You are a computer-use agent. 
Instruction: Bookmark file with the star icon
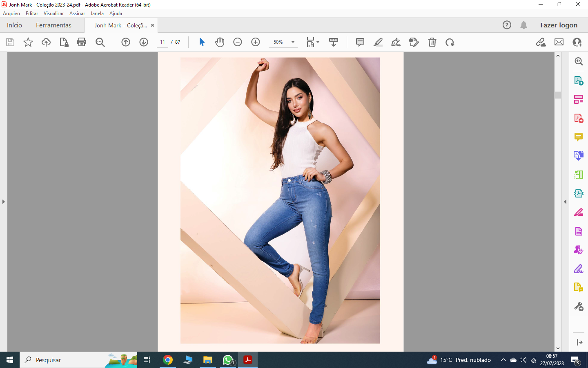[x=28, y=42]
